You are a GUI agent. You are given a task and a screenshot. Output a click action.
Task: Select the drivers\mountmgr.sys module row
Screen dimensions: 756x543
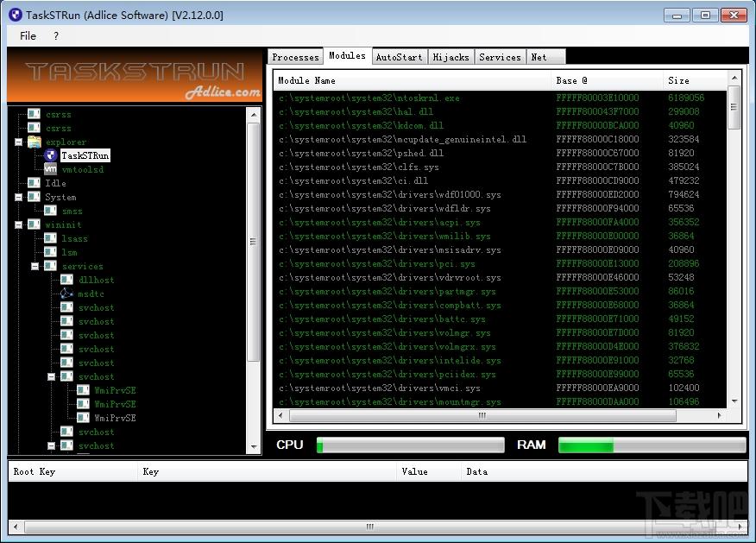pos(500,401)
